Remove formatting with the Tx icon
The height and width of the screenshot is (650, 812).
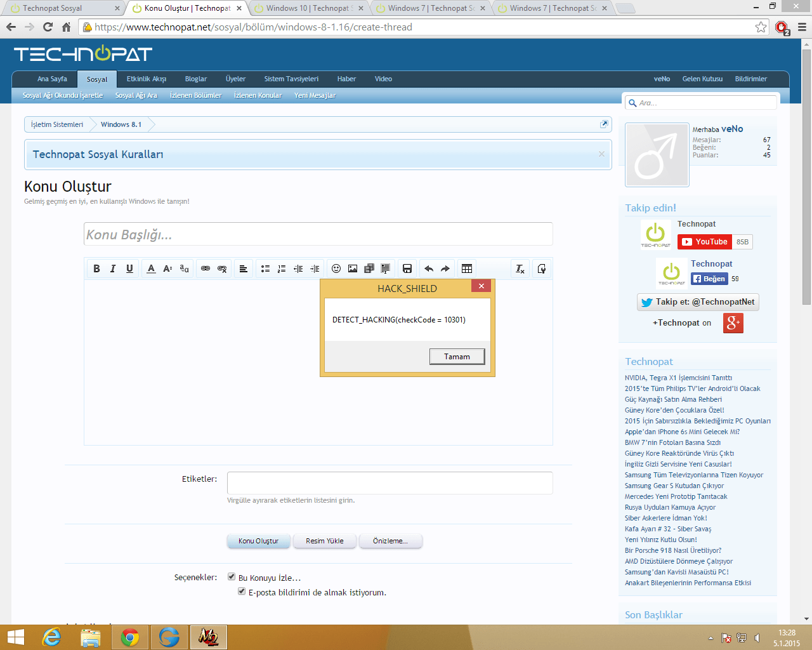coord(520,269)
